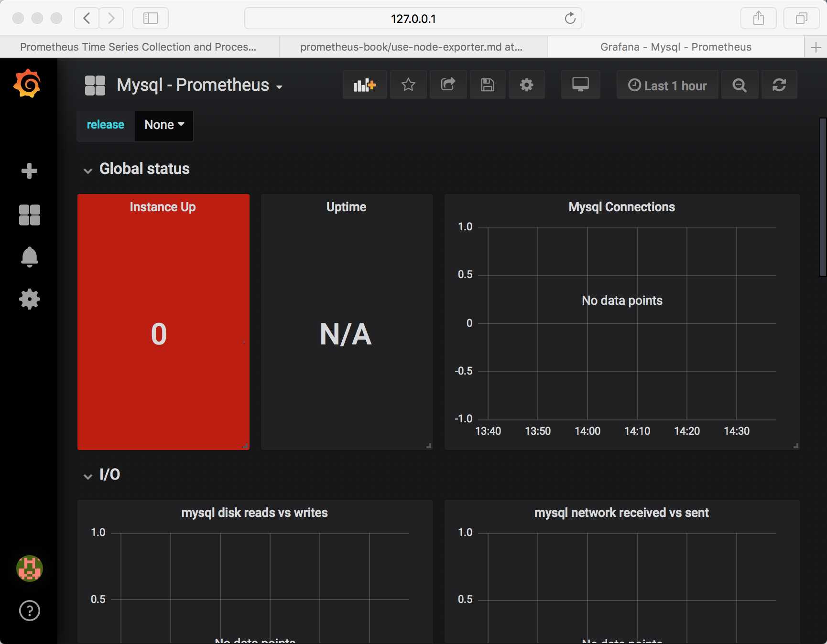Star this dashboard as favorite
Image resolution: width=827 pixels, height=644 pixels.
click(x=408, y=85)
